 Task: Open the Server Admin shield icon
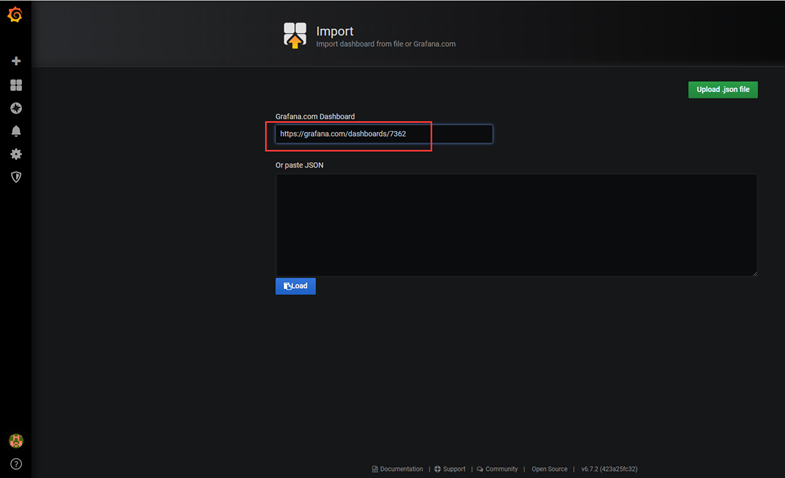point(16,177)
